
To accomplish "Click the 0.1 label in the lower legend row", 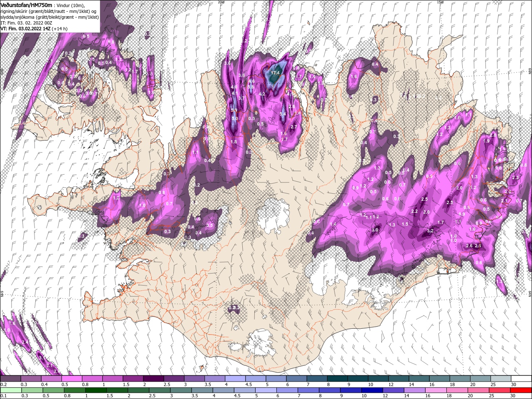I will click(3, 396).
